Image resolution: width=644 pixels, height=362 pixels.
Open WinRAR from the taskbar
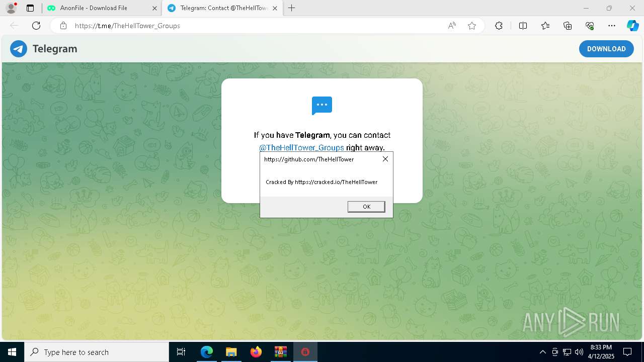[280, 352]
